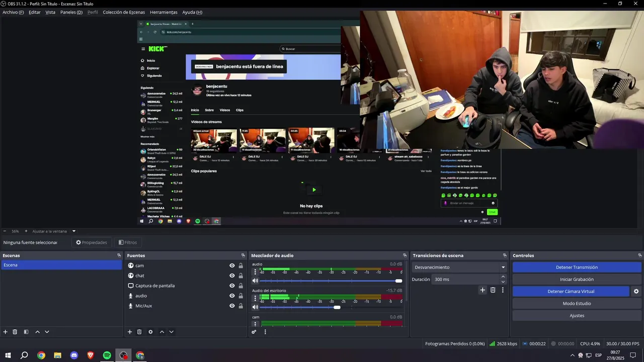Click the Filtros button

(128, 242)
